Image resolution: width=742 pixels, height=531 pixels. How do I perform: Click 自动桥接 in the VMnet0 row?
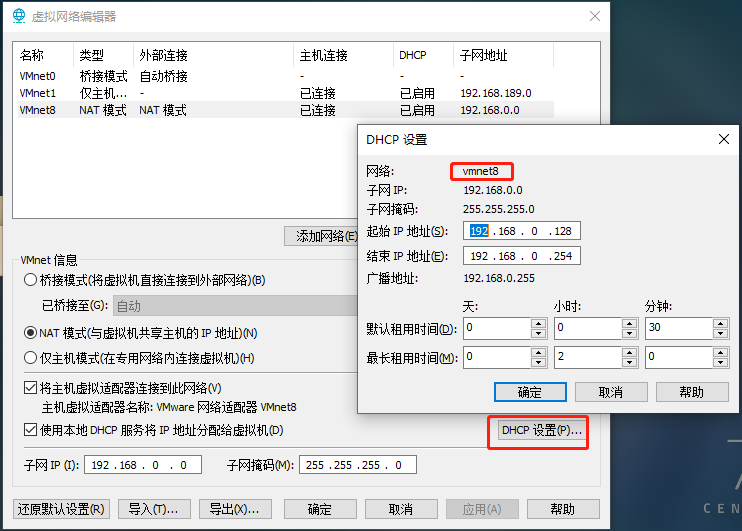pos(163,76)
